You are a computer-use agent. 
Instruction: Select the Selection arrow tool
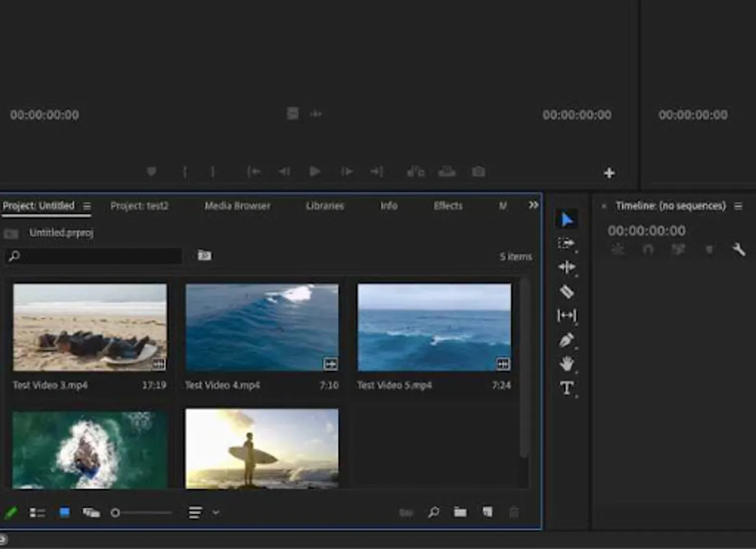(567, 220)
